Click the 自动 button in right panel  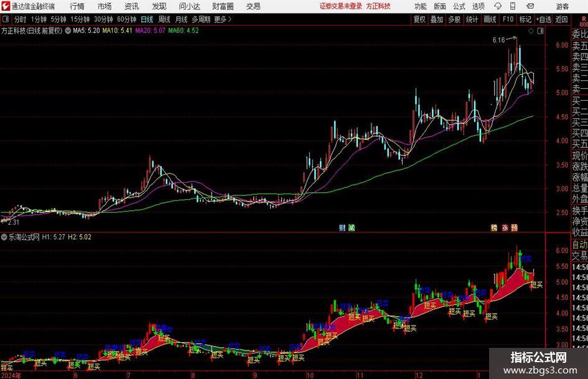click(579, 245)
